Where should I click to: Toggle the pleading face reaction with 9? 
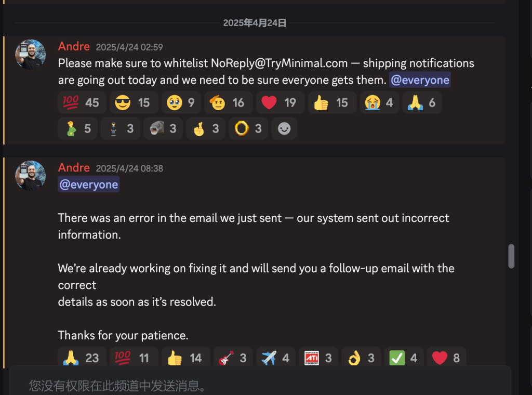point(181,102)
